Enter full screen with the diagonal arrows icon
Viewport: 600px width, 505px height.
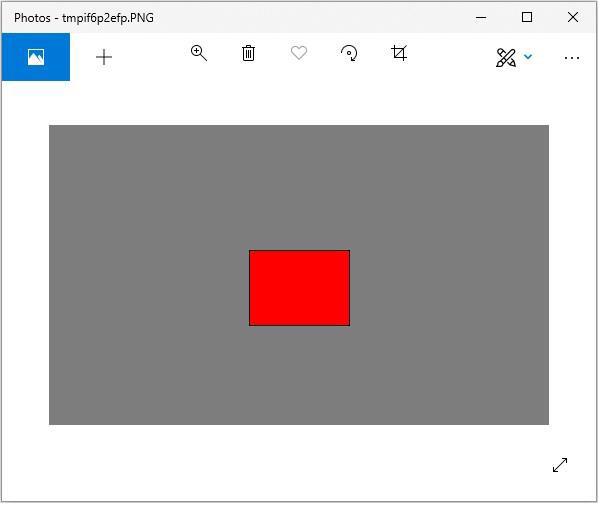[x=560, y=465]
